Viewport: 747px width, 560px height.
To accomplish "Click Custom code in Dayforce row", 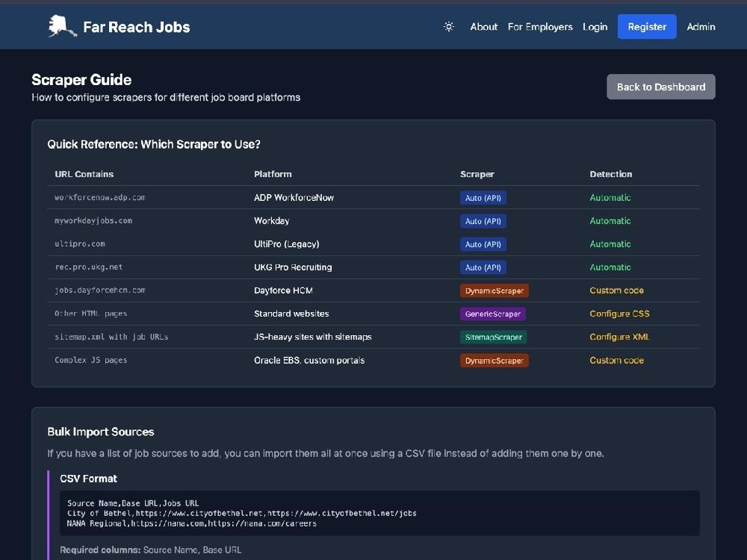I will 616,290.
